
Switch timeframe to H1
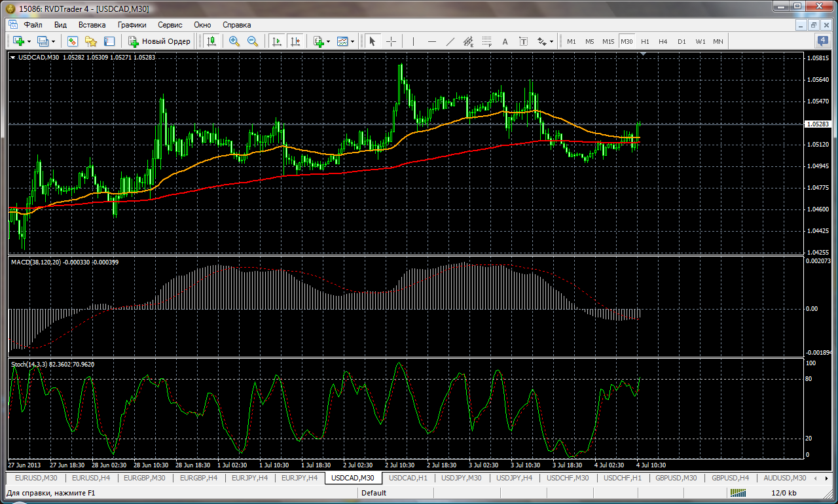(x=645, y=41)
